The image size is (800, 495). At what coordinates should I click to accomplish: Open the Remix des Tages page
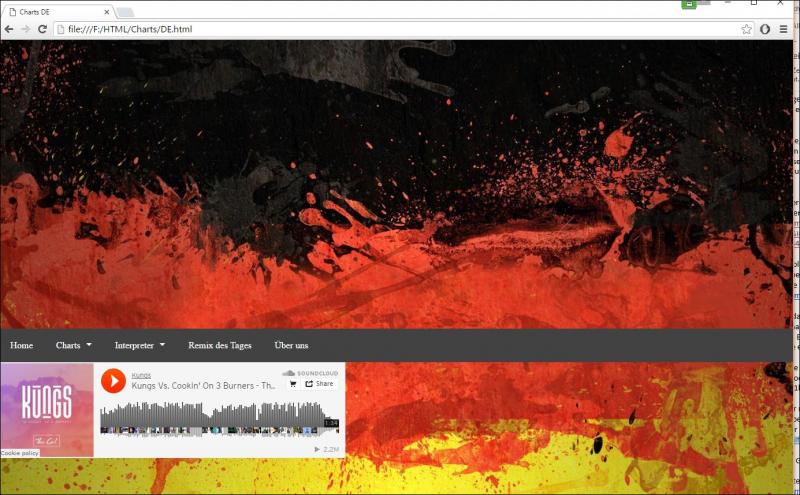(x=220, y=345)
